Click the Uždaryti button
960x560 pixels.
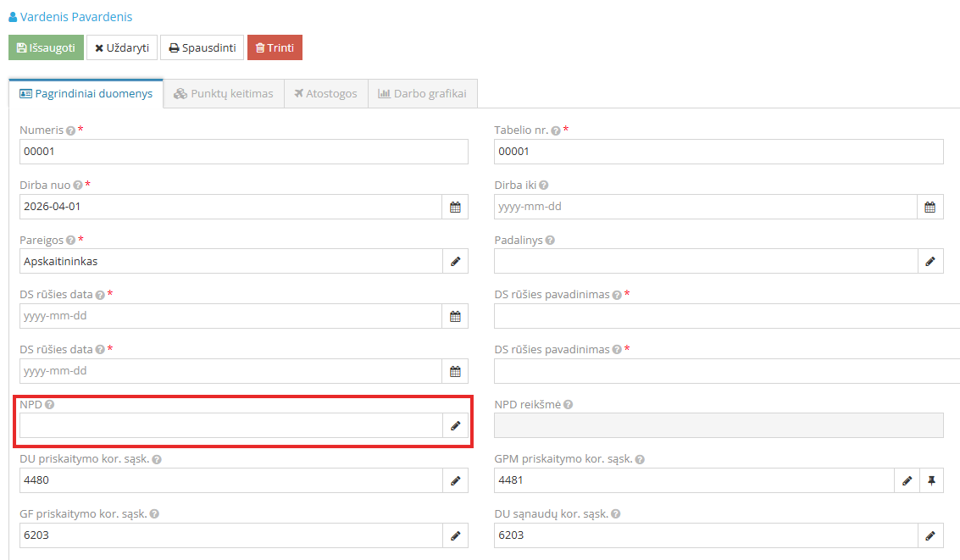click(122, 47)
